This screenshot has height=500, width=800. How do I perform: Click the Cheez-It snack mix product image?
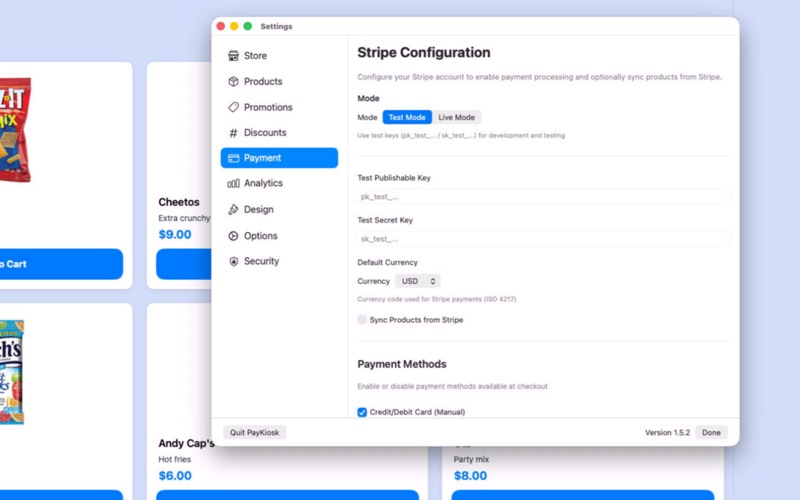coord(15,130)
